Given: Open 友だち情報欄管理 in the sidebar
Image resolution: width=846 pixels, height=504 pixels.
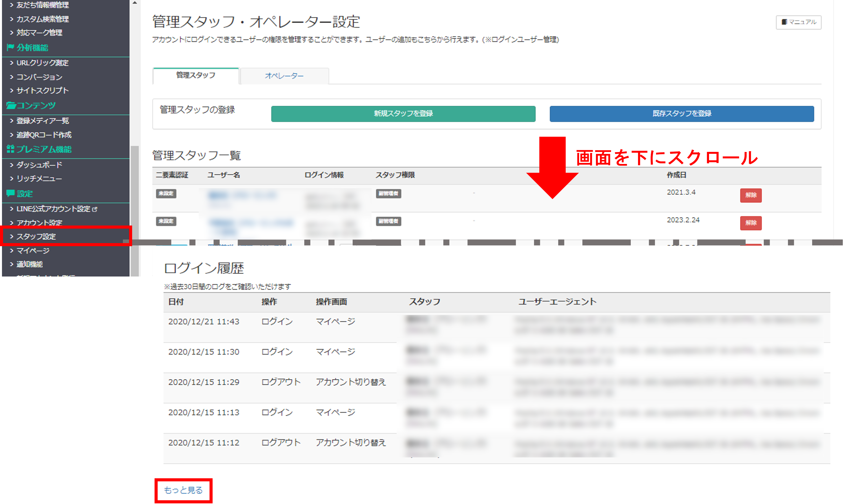Looking at the screenshot, I should [x=42, y=5].
